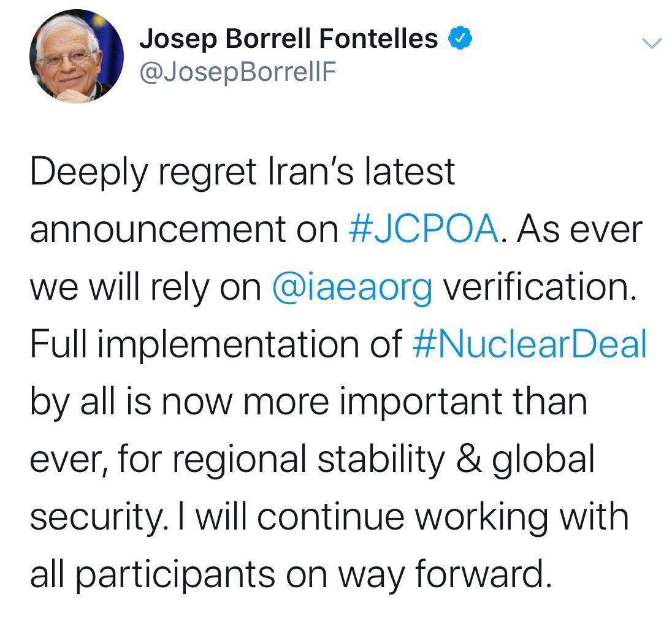Click the line 'by all is now more important than'
The width and height of the screenshot is (672, 635).
(308, 402)
